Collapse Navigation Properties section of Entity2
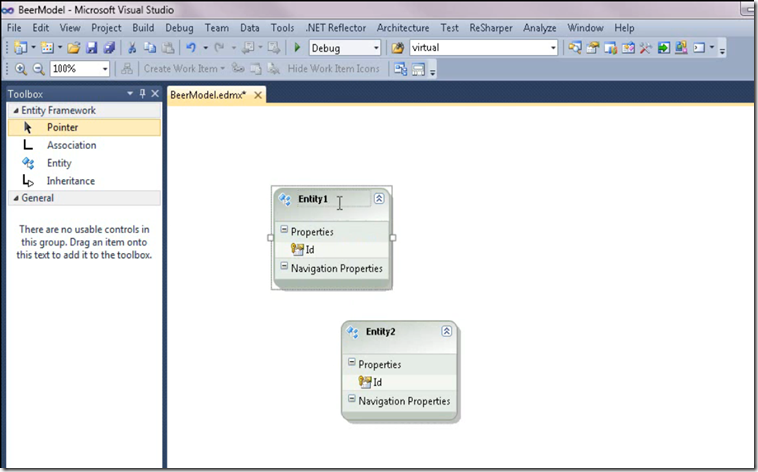The image size is (758, 472). [x=352, y=399]
